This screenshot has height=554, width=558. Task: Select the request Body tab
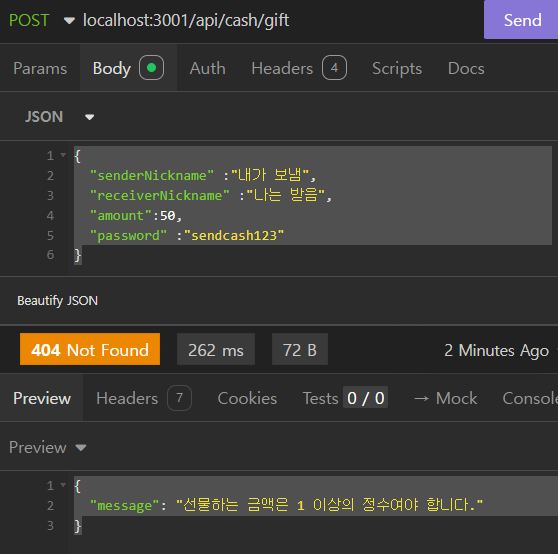[x=128, y=68]
